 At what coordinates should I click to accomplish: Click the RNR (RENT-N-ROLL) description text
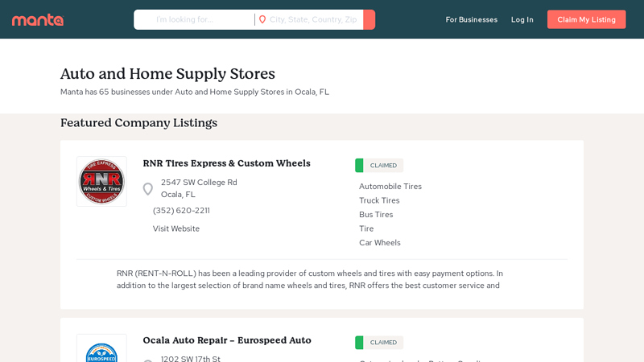[310, 279]
